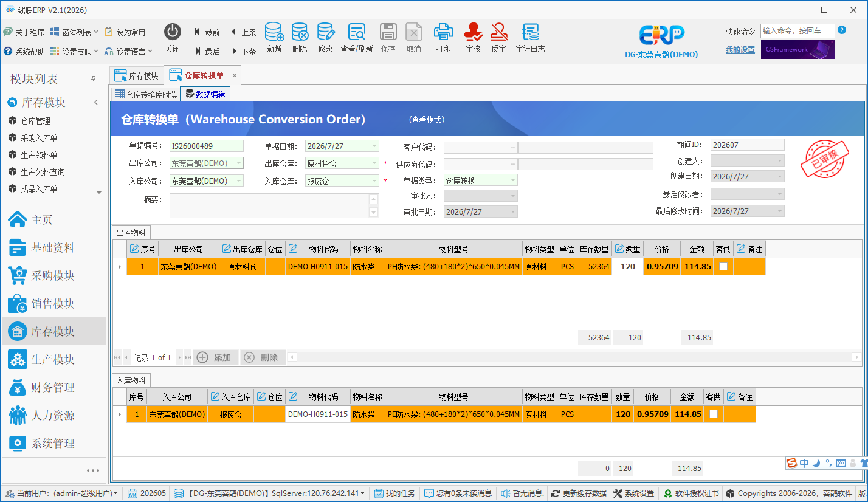Open 系统设置 from status bar
This screenshot has width=868, height=502.
click(634, 493)
